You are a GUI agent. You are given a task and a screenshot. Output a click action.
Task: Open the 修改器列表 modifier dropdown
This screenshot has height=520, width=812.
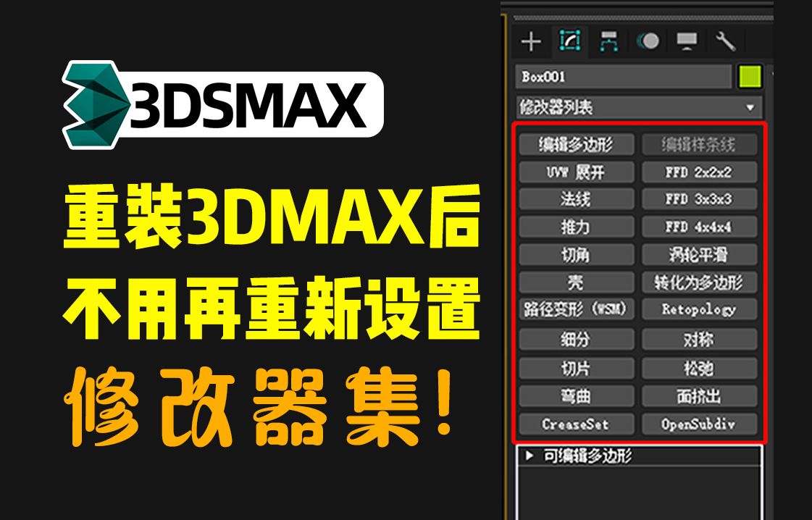pos(637,107)
